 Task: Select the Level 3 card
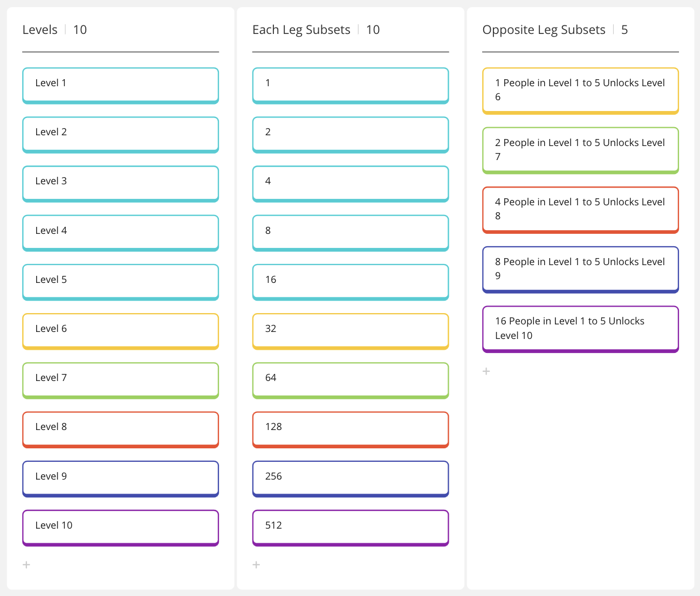point(121,184)
